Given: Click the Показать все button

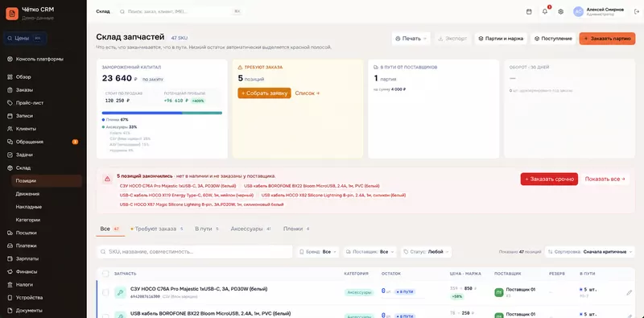Looking at the screenshot, I should [605, 180].
